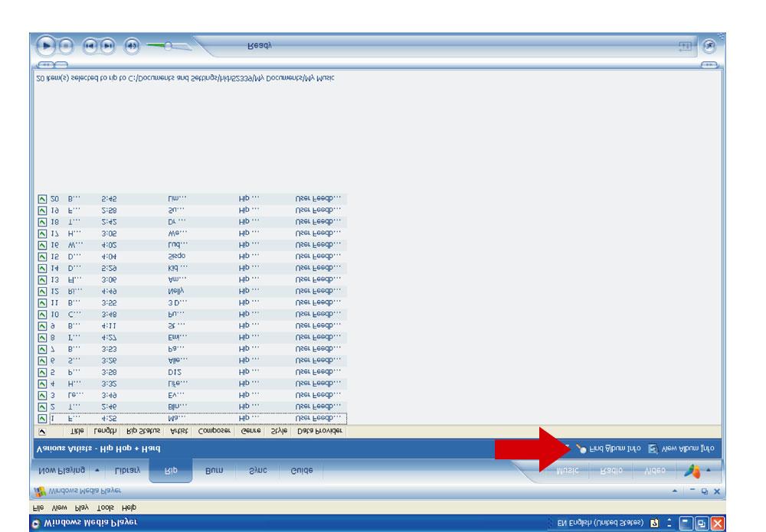The height and width of the screenshot is (532, 766).
Task: Uncheck track 3 checkbox
Action: point(42,395)
